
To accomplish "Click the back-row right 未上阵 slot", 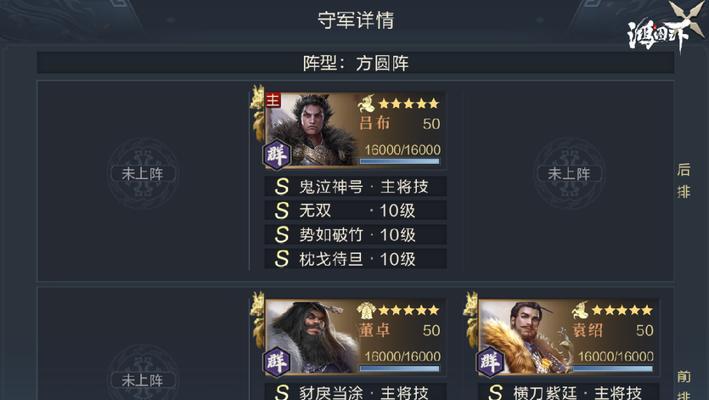I will 569,174.
